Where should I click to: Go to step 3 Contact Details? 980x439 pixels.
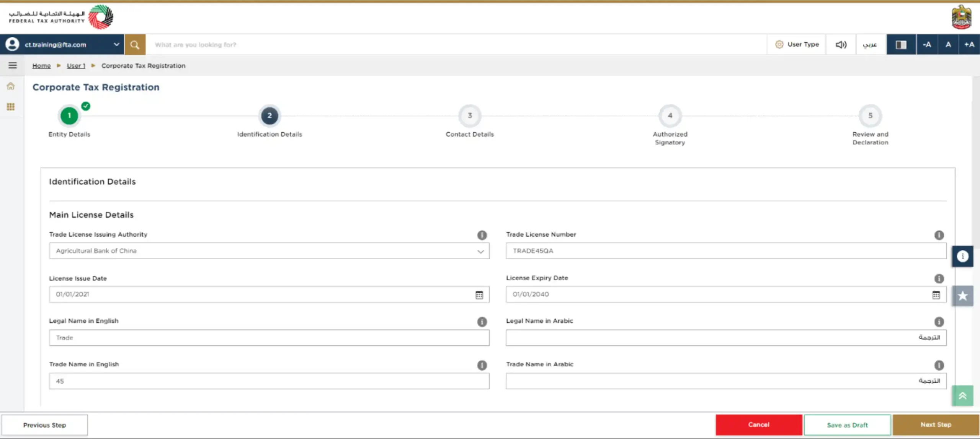pos(470,115)
